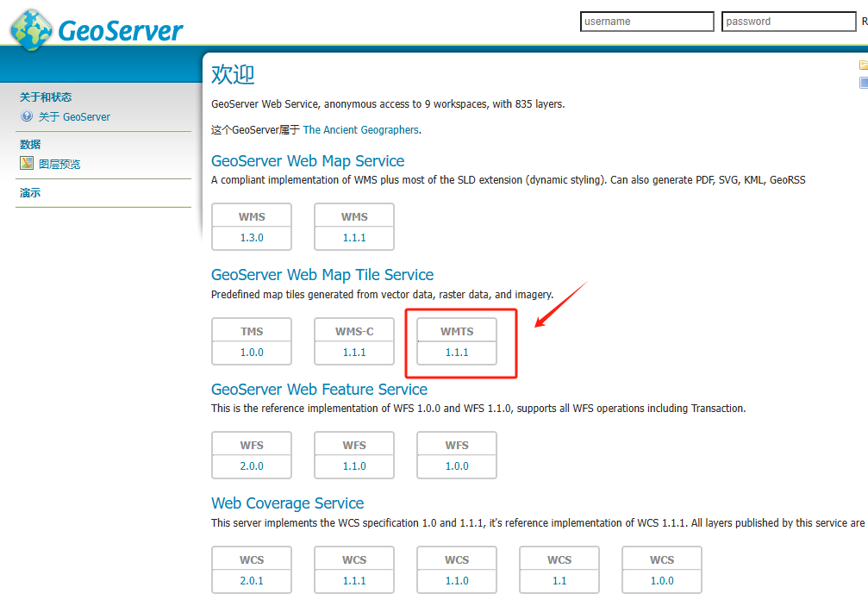The width and height of the screenshot is (868, 606).
Task: Click the GeoServer Web Map Tile Service heading
Action: pos(322,275)
